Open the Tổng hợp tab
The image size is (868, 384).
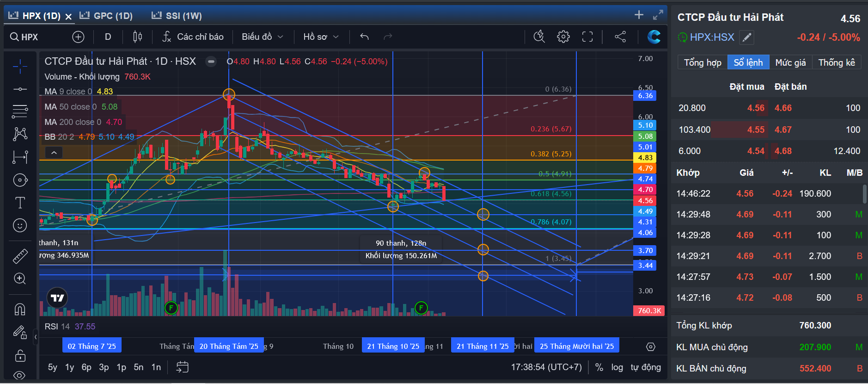tap(703, 62)
